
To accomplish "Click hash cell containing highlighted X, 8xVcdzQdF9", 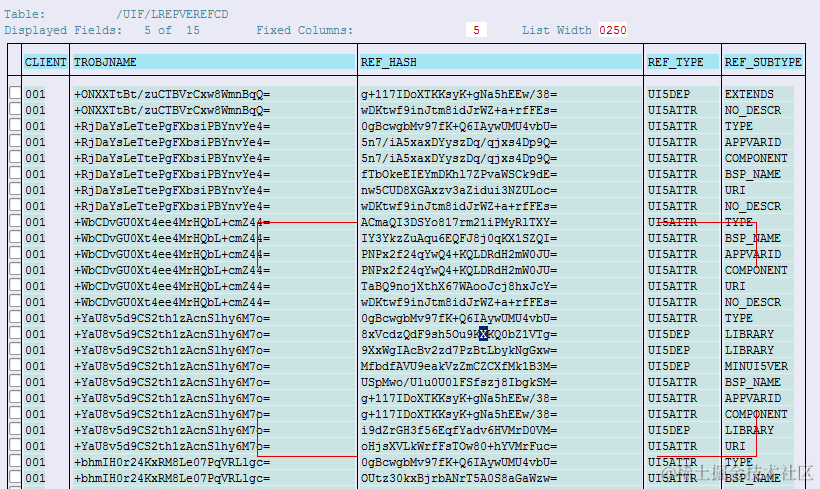I will pos(459,334).
